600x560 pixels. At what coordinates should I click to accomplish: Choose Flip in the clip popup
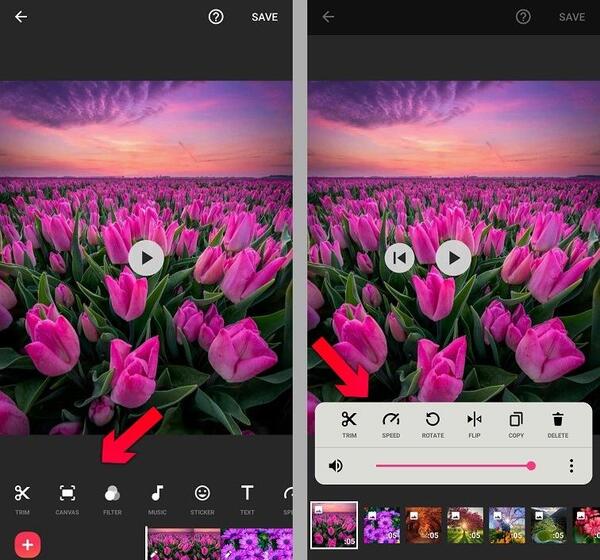[x=474, y=424]
